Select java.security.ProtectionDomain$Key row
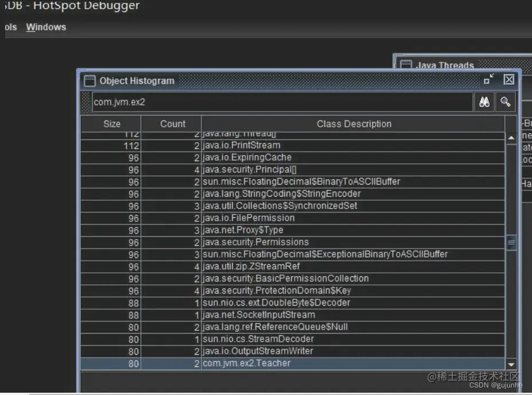 point(293,291)
